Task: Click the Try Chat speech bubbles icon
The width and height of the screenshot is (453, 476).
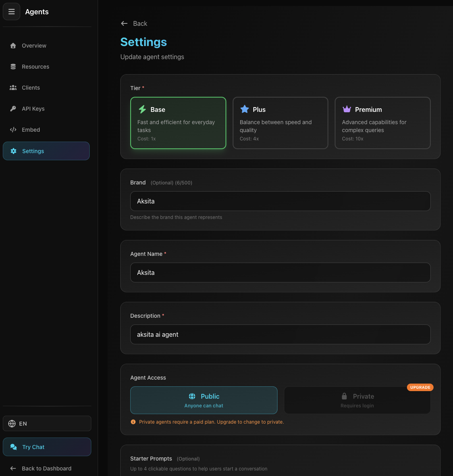Action: pyautogui.click(x=13, y=447)
